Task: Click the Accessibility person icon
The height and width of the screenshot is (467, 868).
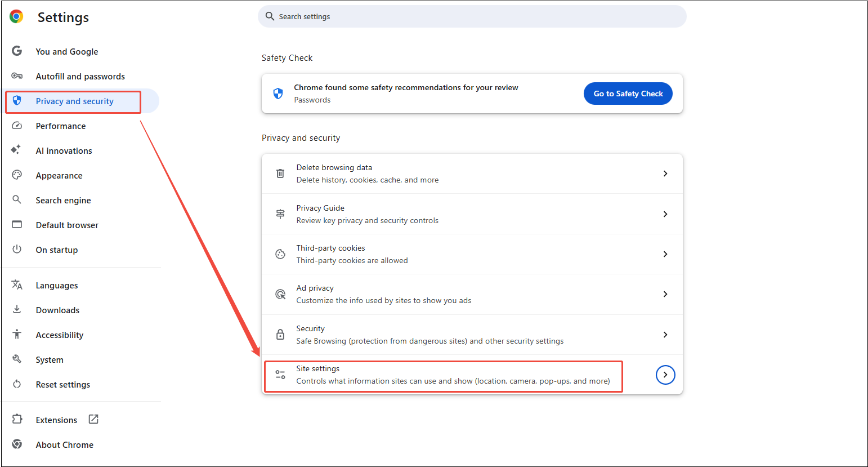Action: [17, 335]
